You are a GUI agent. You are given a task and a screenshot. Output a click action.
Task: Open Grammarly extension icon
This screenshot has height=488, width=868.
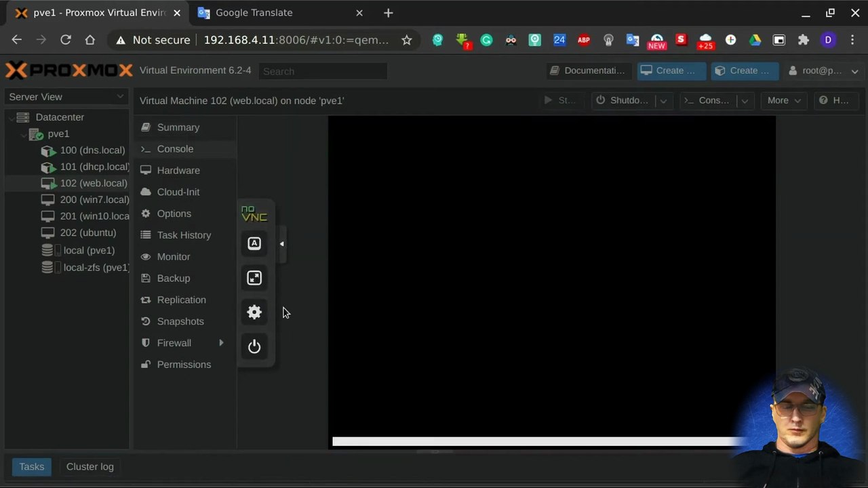coord(486,40)
